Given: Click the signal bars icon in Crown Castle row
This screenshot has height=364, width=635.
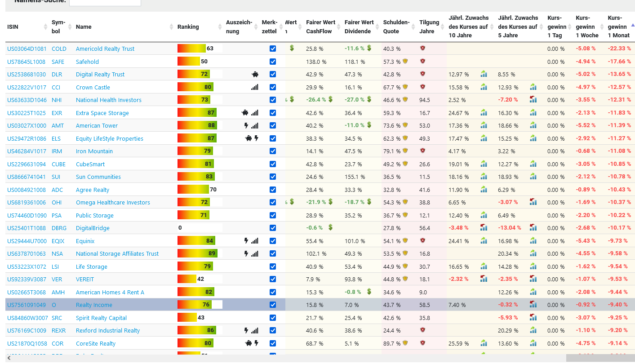Looking at the screenshot, I should 255,87.
